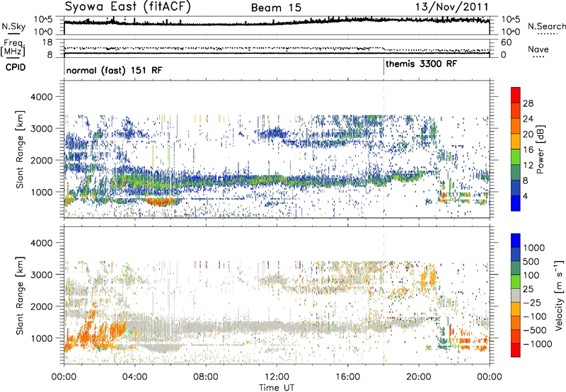Click the '60' Nave axis tick

pos(506,42)
